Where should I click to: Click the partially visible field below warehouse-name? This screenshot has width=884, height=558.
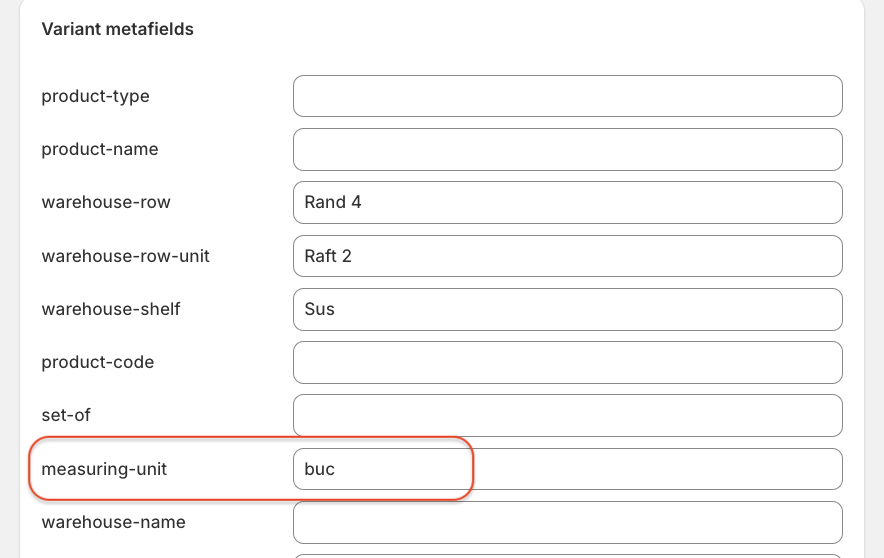pyautogui.click(x=567, y=555)
